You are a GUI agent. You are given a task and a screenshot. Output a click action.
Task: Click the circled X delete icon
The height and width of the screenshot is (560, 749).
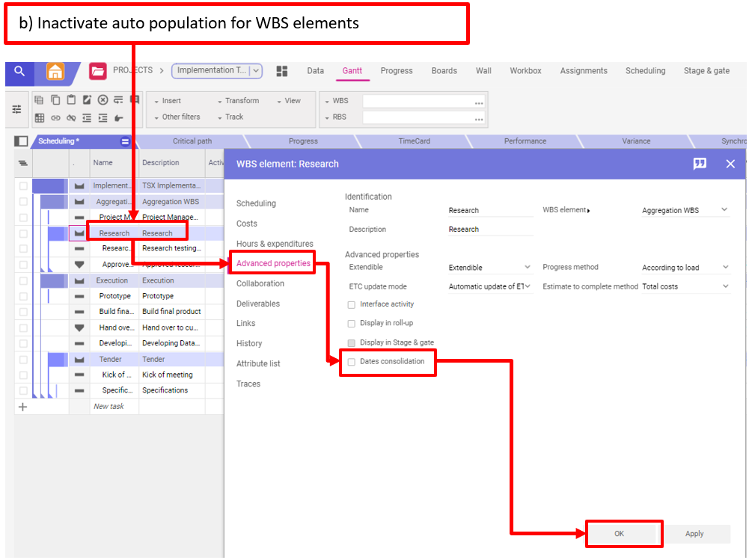coord(103,100)
